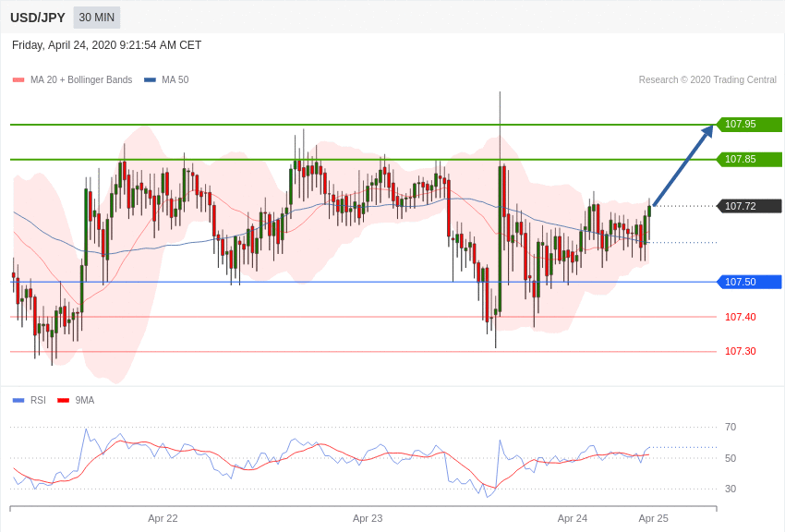
Task: Click the RSI 50 level label
Action: (x=731, y=458)
